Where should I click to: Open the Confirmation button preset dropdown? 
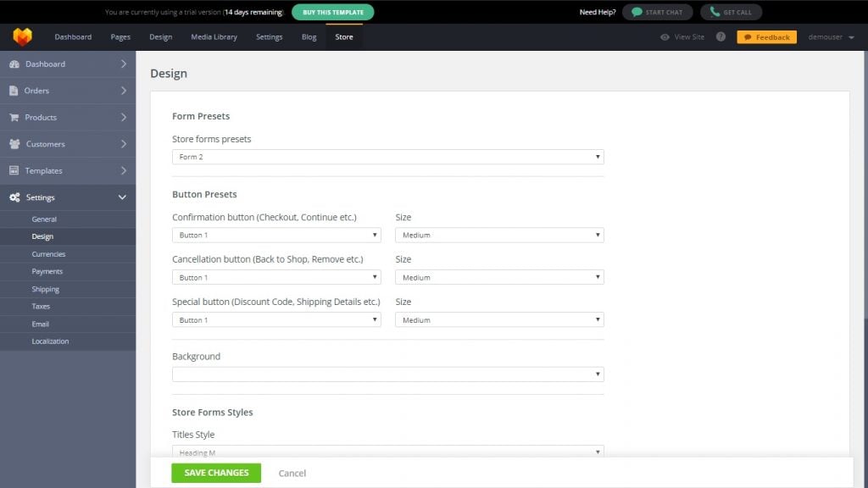pos(276,235)
